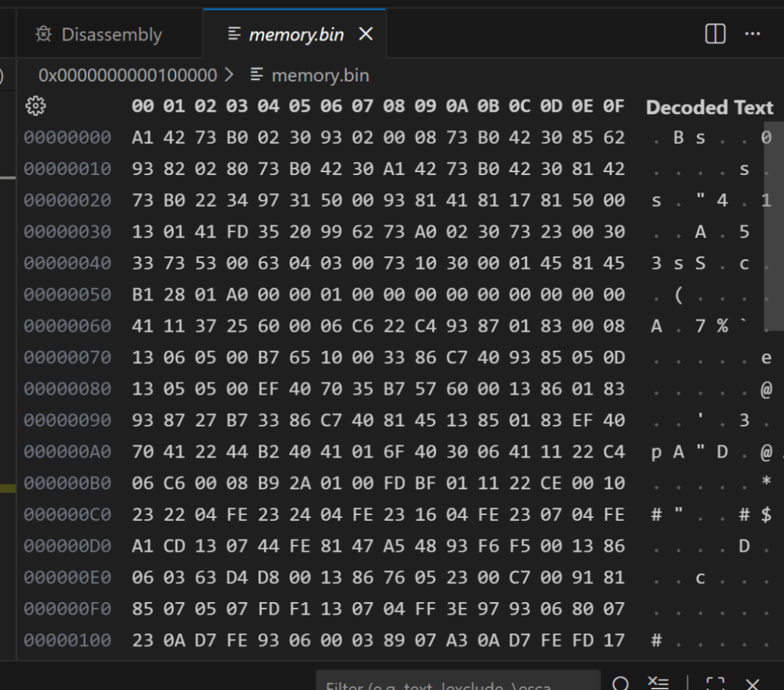The width and height of the screenshot is (784, 690).
Task: Open breadcrumb 0x0000000000100000
Action: (x=128, y=75)
